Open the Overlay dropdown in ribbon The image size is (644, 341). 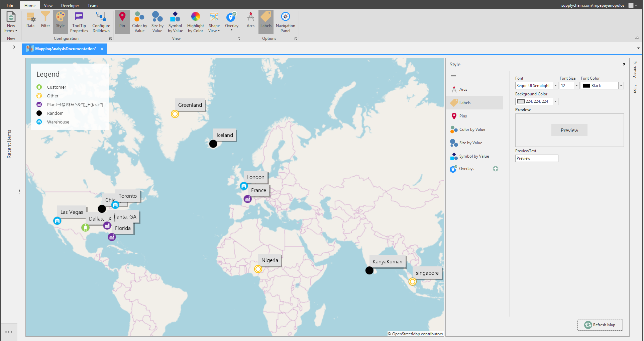click(x=231, y=22)
